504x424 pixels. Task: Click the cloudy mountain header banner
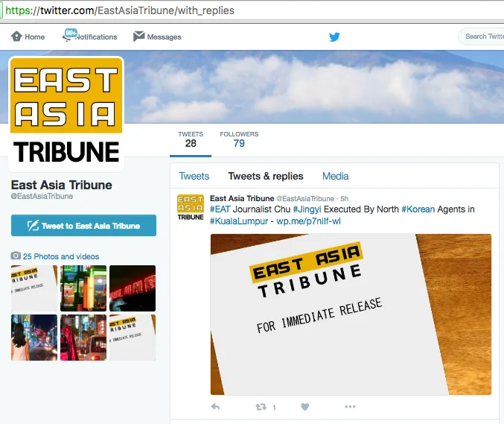pyautogui.click(x=313, y=87)
